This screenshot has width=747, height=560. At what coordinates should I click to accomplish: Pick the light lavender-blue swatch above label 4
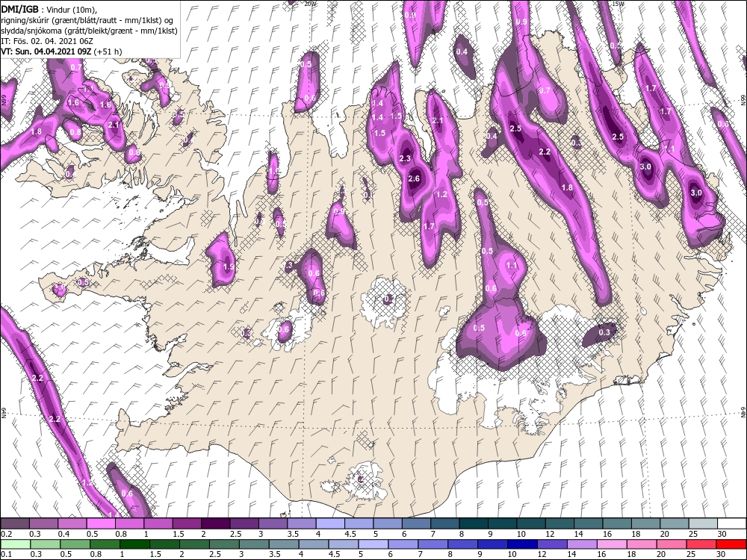click(330, 524)
